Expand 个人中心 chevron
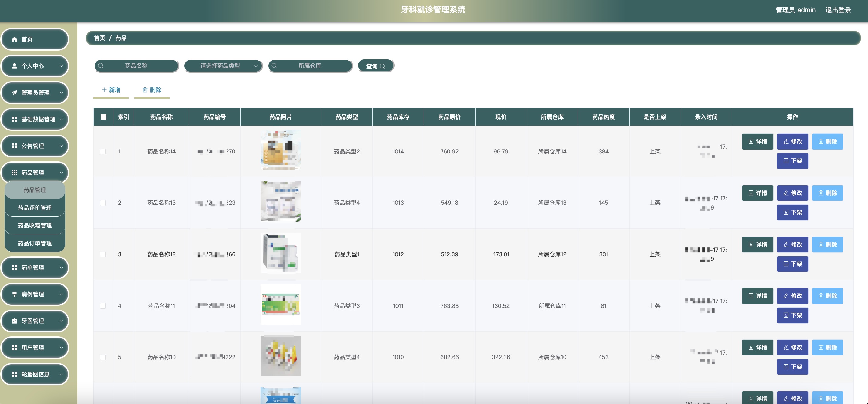868x404 pixels. coord(61,66)
